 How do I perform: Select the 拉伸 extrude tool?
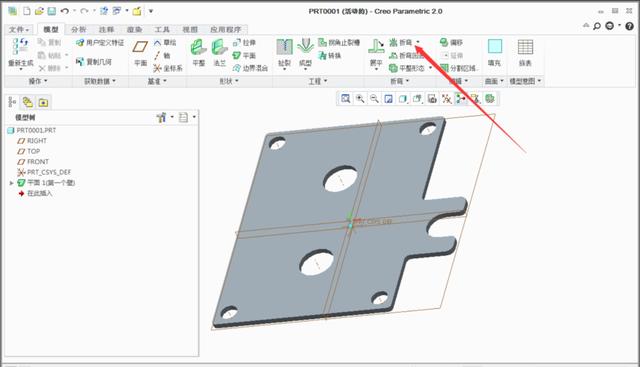(244, 42)
